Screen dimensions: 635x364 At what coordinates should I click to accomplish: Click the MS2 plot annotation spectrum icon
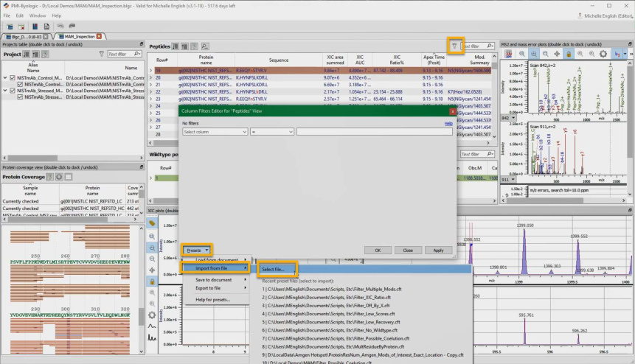point(509,54)
